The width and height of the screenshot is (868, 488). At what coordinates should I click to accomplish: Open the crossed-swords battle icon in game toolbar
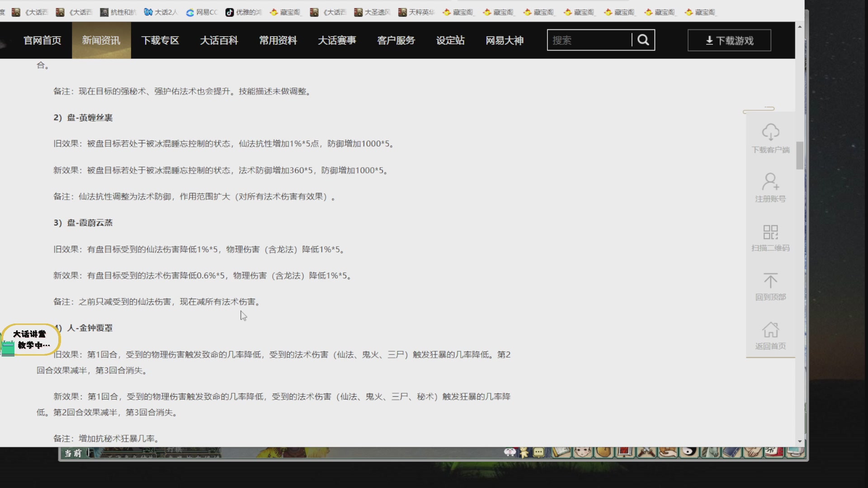647,453
